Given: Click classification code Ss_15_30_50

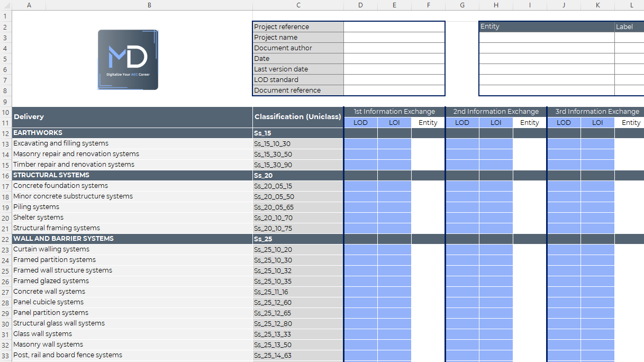Looking at the screenshot, I should tap(298, 154).
